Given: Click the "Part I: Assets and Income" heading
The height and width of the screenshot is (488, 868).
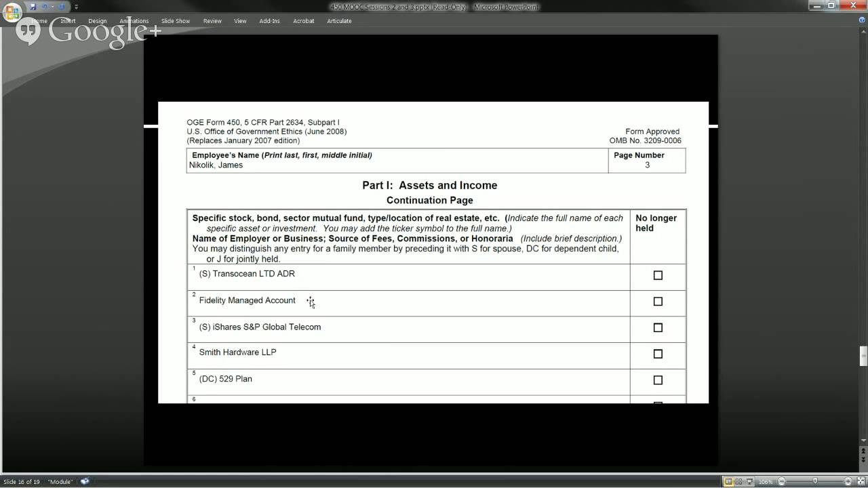Looking at the screenshot, I should (429, 185).
